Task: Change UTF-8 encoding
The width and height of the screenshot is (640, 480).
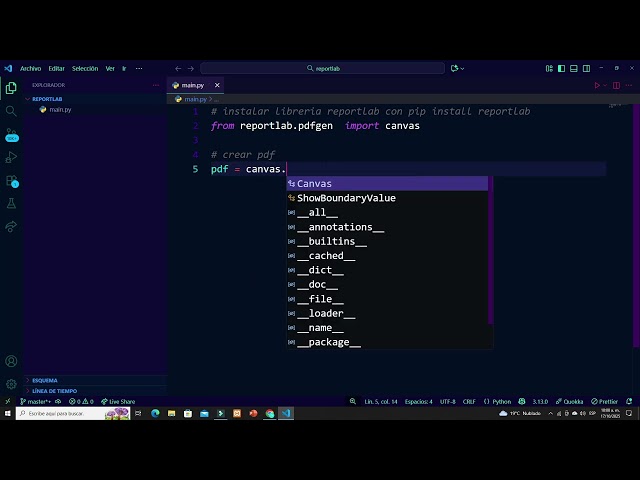Action: [447, 402]
